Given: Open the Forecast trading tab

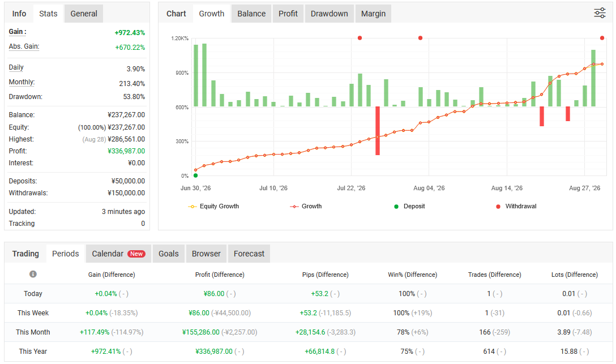Looking at the screenshot, I should click(x=249, y=254).
